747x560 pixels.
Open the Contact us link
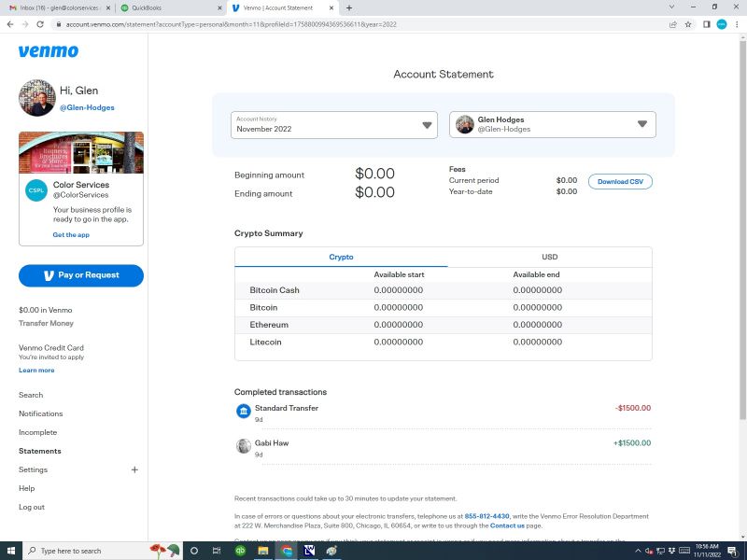click(506, 525)
